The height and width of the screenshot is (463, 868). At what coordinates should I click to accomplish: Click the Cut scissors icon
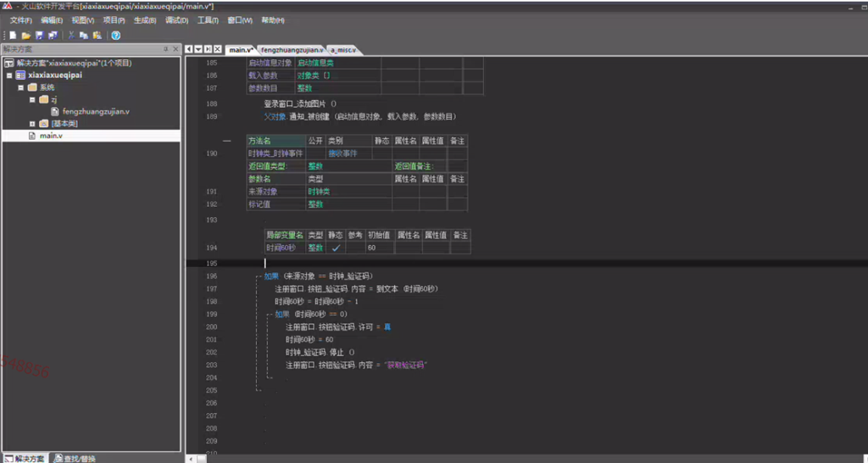pyautogui.click(x=71, y=36)
